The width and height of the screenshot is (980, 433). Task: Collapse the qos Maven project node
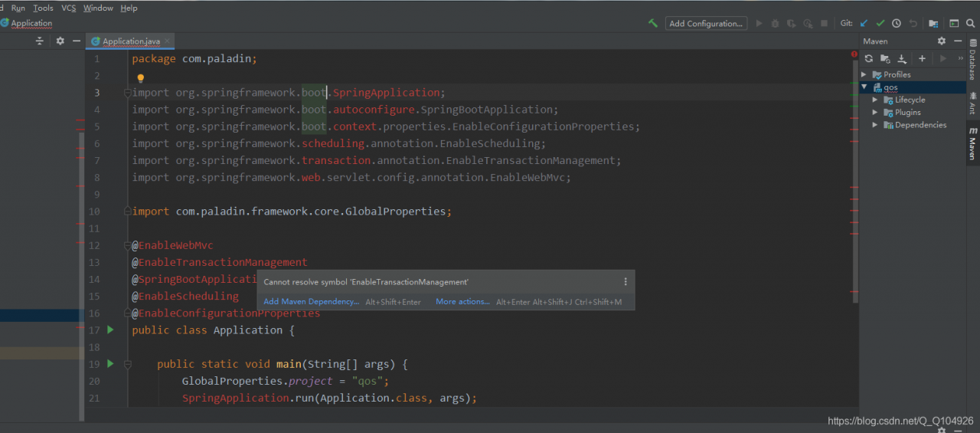864,87
